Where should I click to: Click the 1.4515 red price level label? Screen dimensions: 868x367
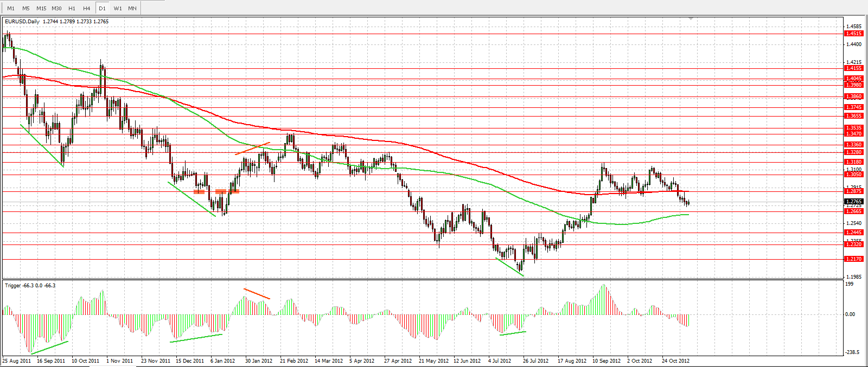(x=854, y=34)
